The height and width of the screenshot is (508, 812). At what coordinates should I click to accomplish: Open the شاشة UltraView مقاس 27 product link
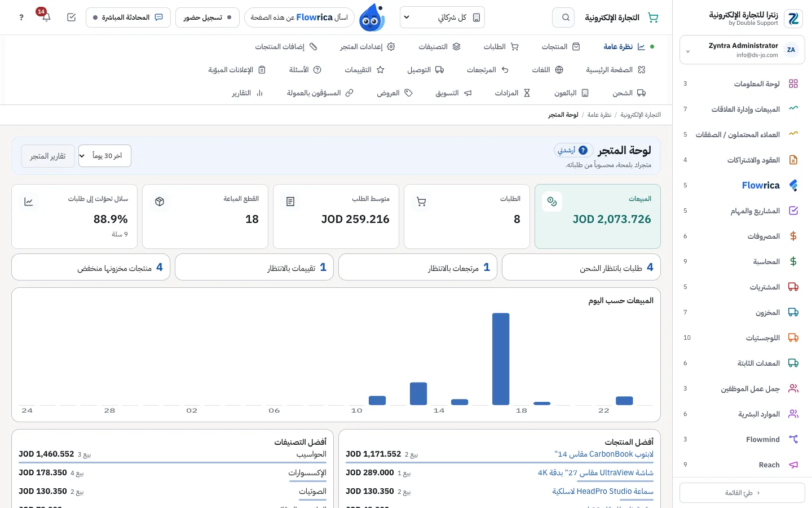(x=595, y=472)
